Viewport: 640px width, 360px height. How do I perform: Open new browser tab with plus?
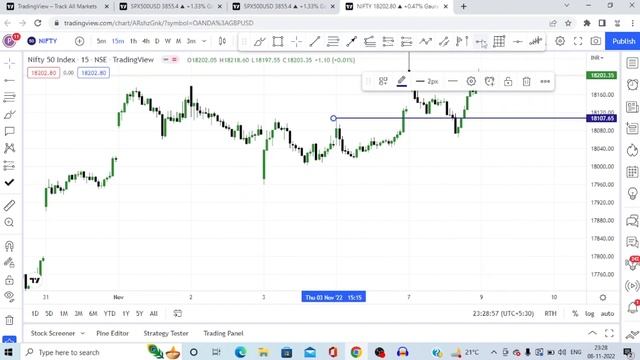click(463, 7)
